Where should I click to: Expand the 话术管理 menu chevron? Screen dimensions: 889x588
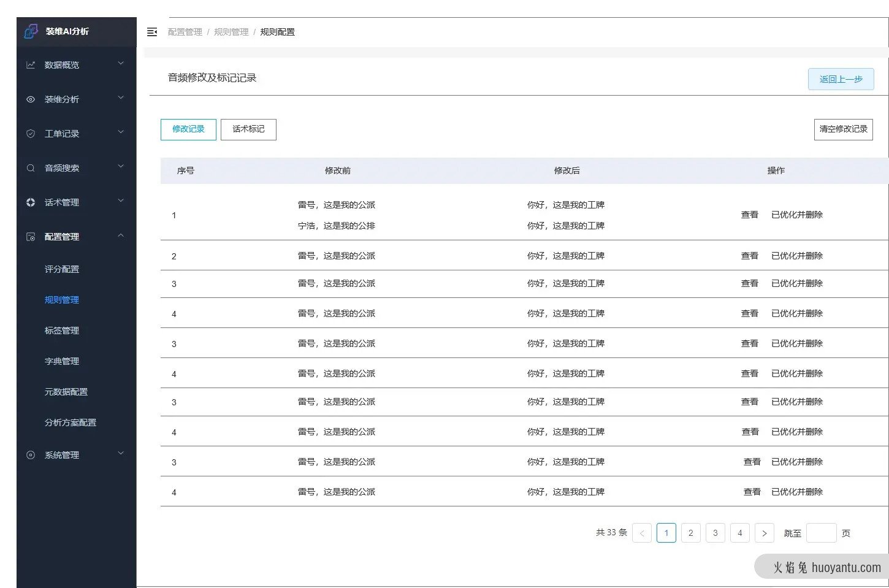pyautogui.click(x=121, y=200)
